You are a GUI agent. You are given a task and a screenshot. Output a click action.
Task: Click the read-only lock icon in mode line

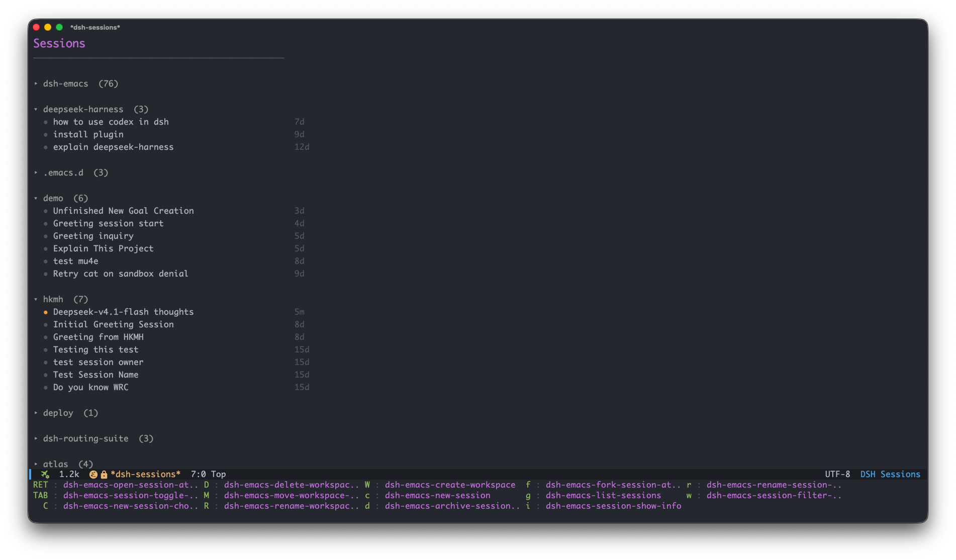(x=104, y=474)
